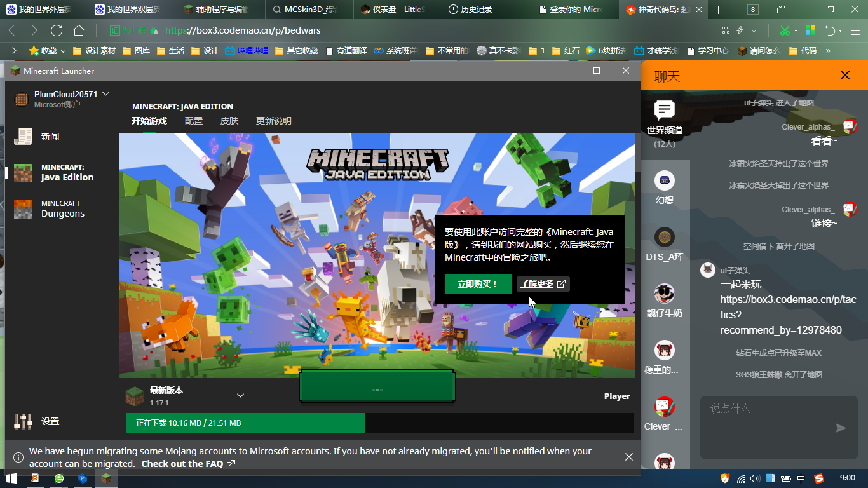
Task: Open the 设计素材 bookmark folder
Action: pos(95,51)
